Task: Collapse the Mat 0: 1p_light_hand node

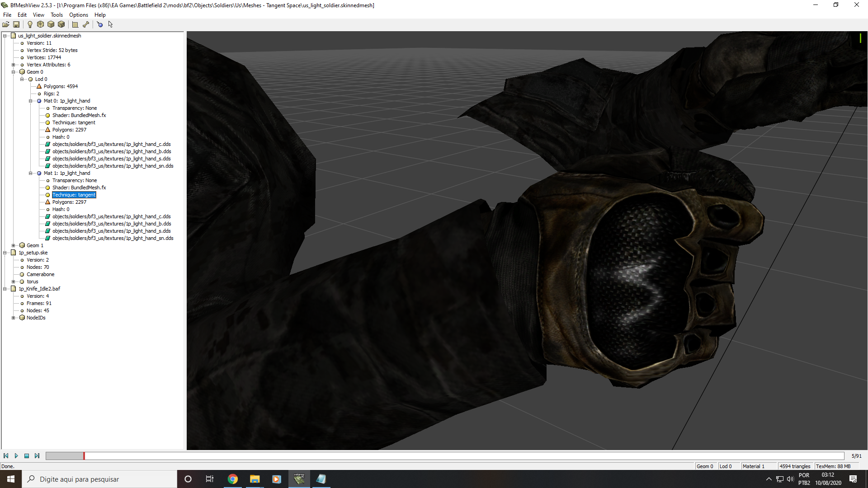Action: [x=31, y=101]
